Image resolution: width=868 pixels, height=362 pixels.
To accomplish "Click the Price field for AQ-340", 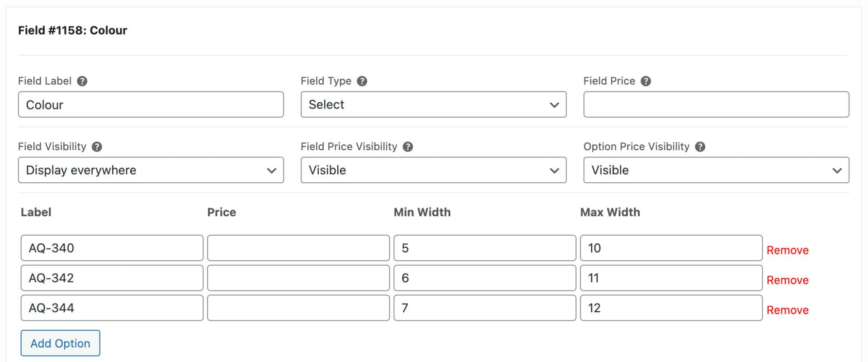I will click(298, 248).
